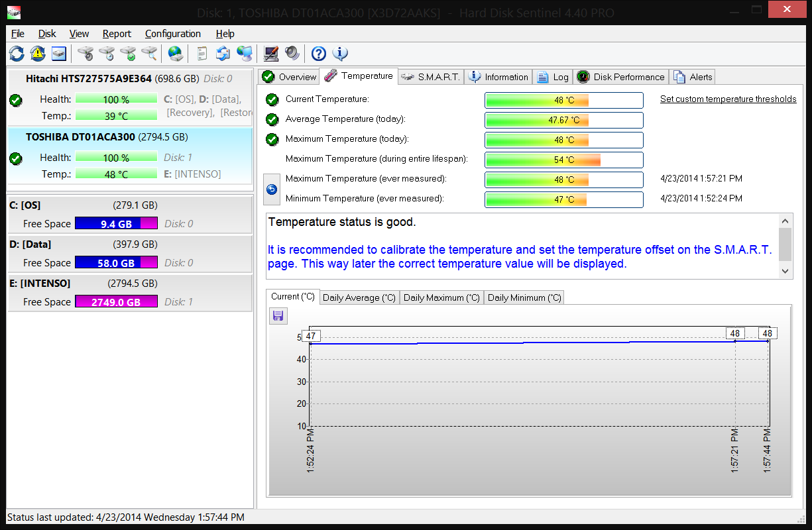
Task: Click the E: free space 2749.0 GB bar
Action: 116,302
